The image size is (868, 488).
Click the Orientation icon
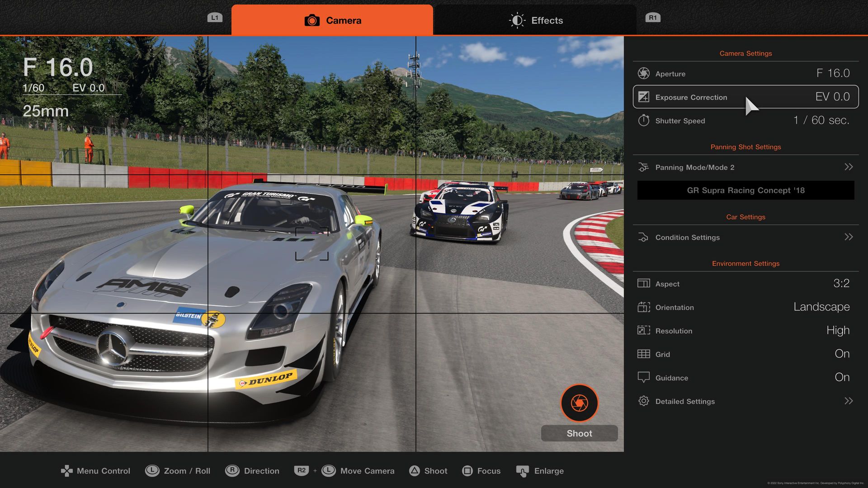coord(643,307)
